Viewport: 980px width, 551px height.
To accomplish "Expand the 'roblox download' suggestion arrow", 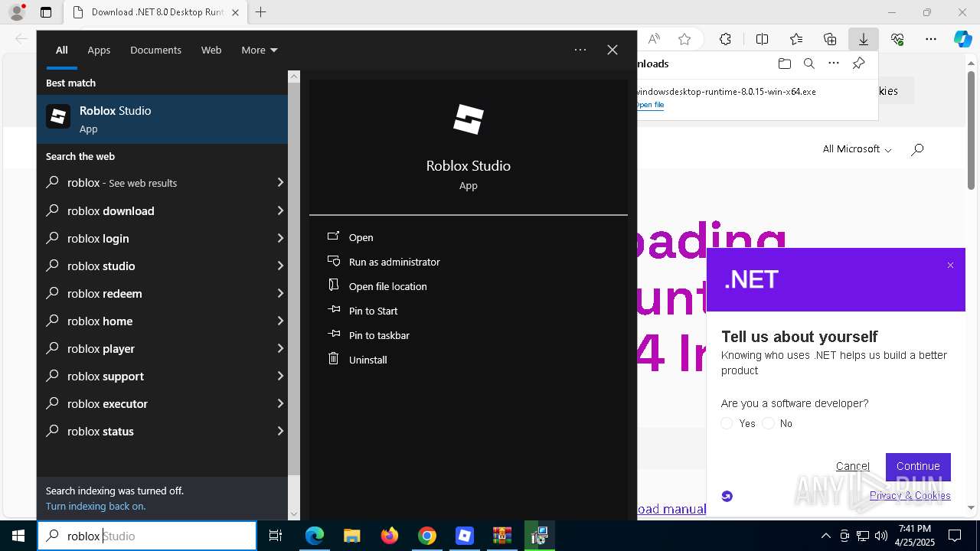I will coord(280,210).
